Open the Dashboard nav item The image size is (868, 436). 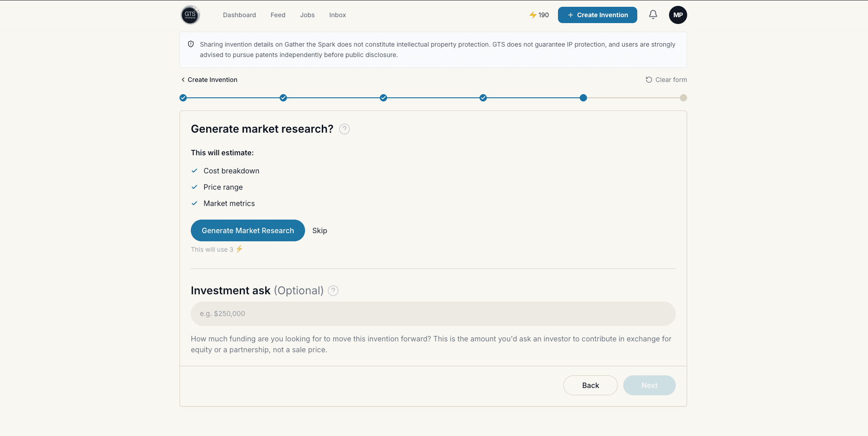(x=239, y=15)
